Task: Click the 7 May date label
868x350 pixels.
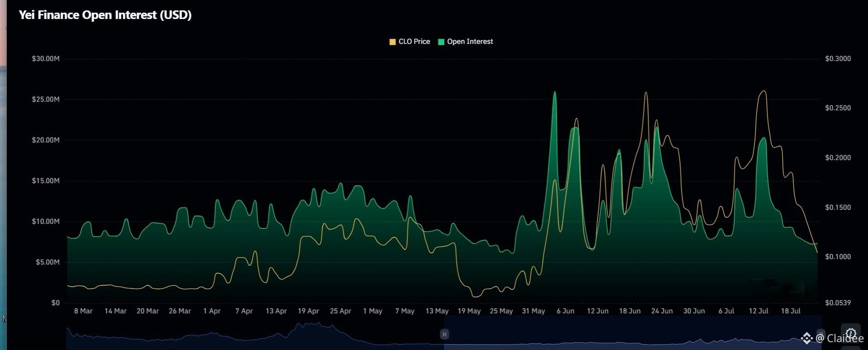Action: (405, 311)
